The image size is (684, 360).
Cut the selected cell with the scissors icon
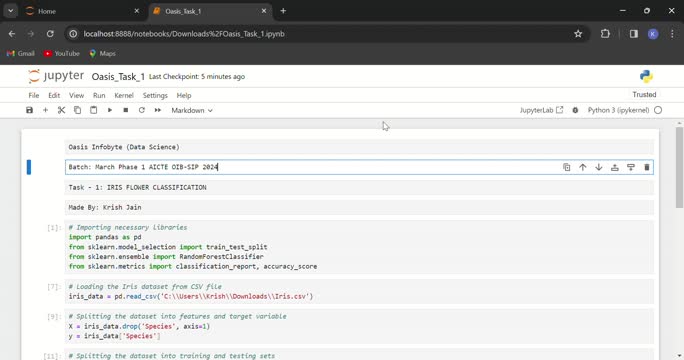tap(62, 110)
